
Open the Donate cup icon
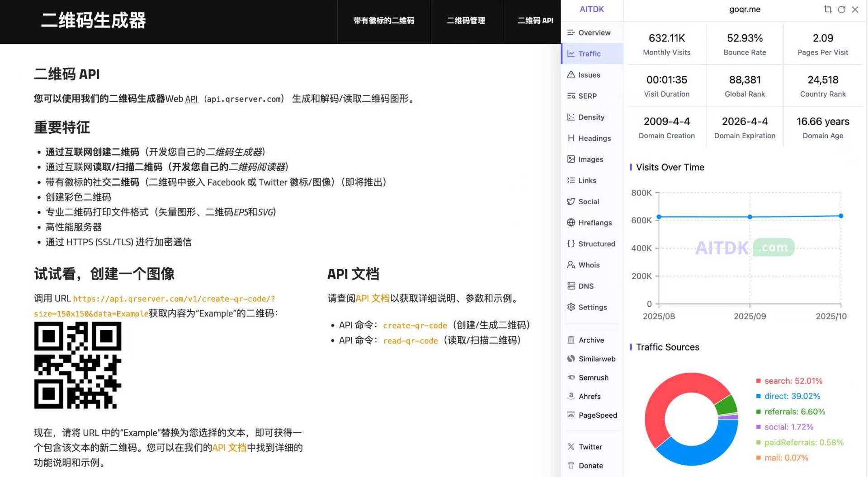click(571, 465)
